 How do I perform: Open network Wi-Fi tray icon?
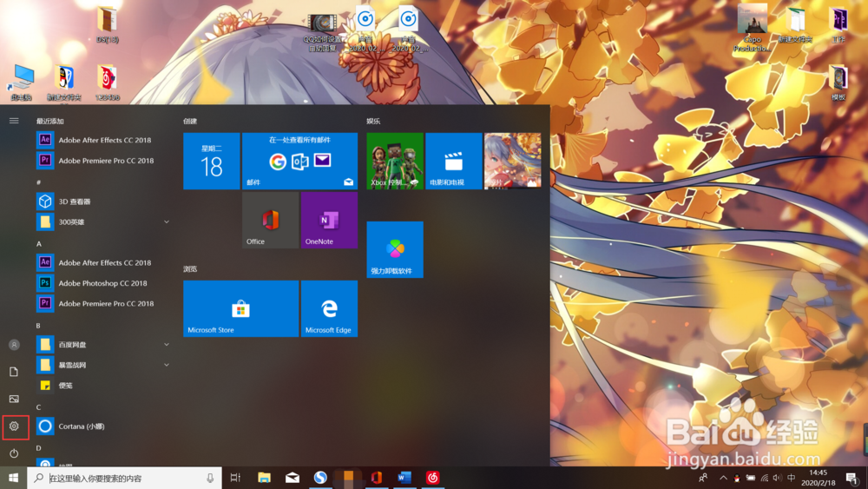(764, 478)
